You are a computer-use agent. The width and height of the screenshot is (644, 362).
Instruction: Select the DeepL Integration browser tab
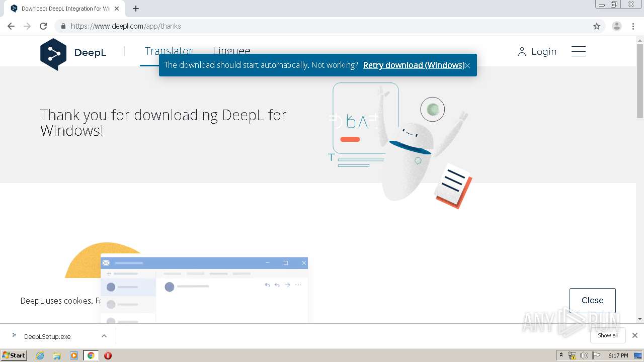[64, 9]
